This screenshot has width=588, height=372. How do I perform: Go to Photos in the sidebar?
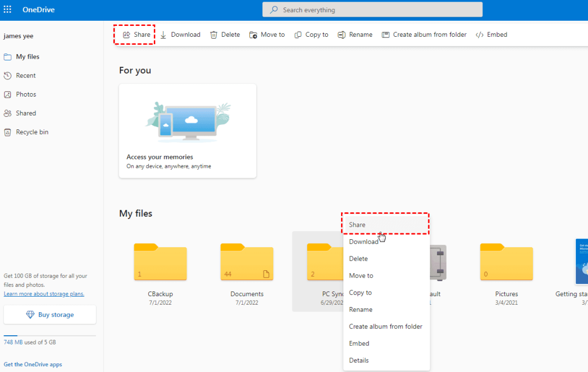26,94
